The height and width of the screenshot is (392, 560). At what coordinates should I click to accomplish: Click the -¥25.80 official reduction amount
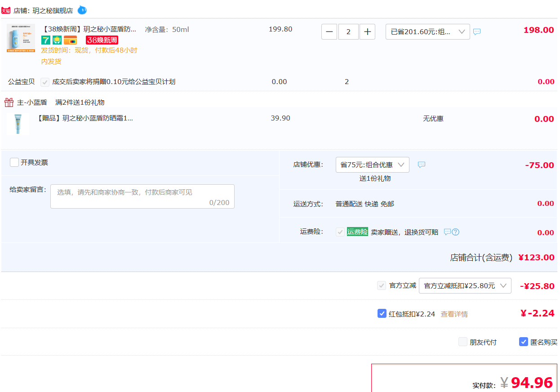[x=537, y=286]
